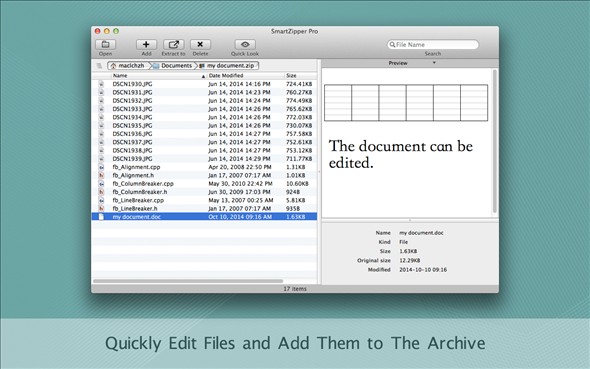Click the Original size value 12.29KB
Image resolution: width=590 pixels, height=369 pixels.
pyautogui.click(x=410, y=260)
